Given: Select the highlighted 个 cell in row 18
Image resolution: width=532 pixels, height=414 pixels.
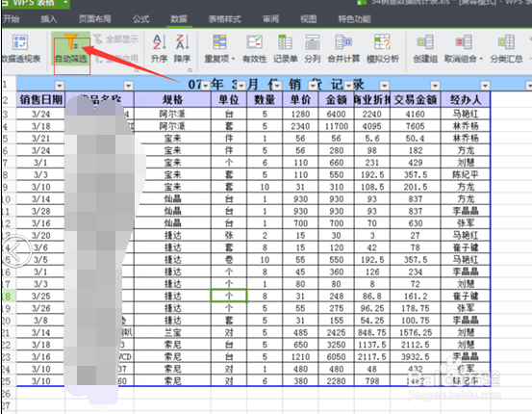Looking at the screenshot, I should point(229,296).
